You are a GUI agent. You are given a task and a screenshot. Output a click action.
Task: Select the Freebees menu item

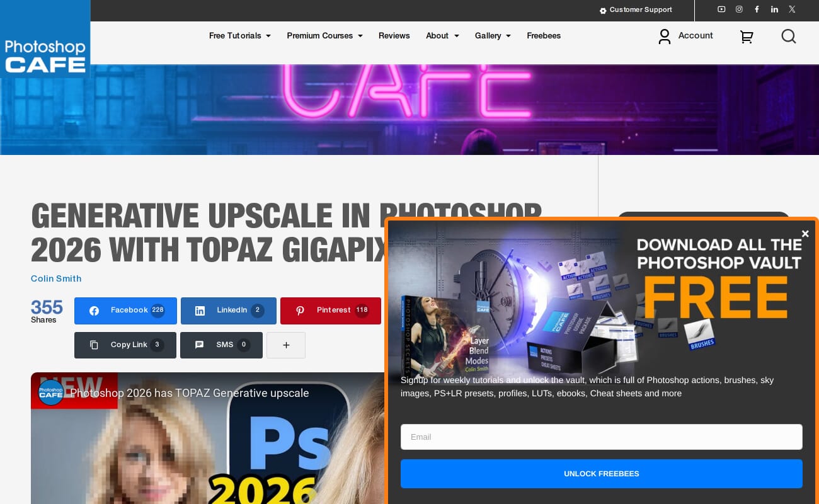(x=543, y=36)
